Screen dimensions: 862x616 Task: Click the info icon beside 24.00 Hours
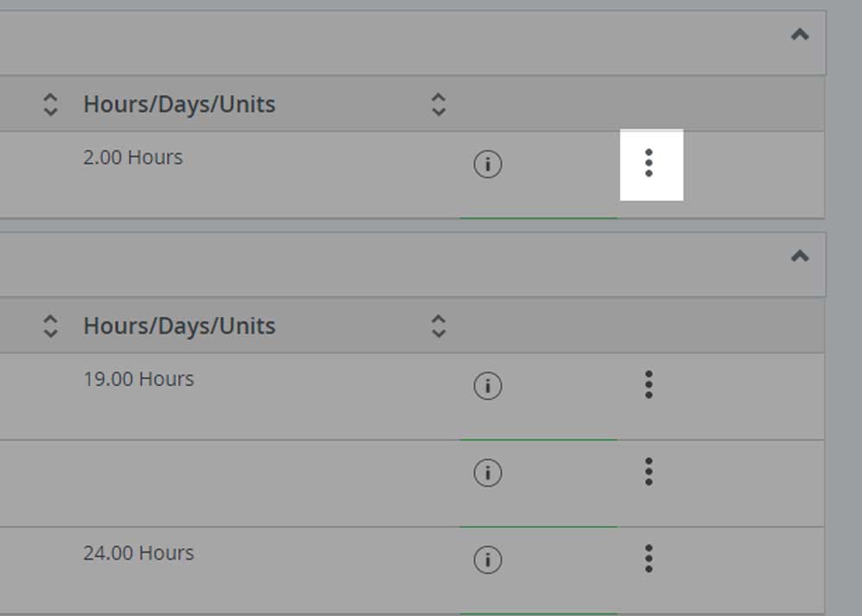[x=488, y=559]
